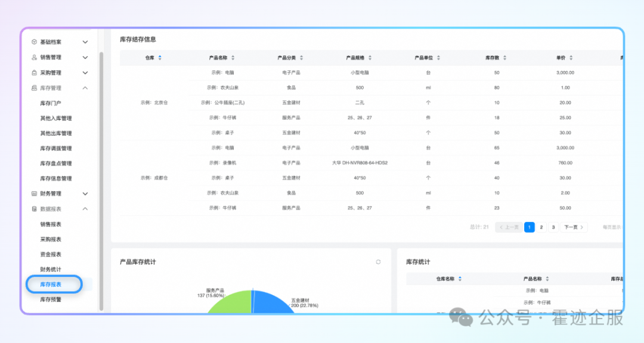Click the 库存管理 icon in sidebar
Viewport: 644px width, 343px height.
[34, 88]
